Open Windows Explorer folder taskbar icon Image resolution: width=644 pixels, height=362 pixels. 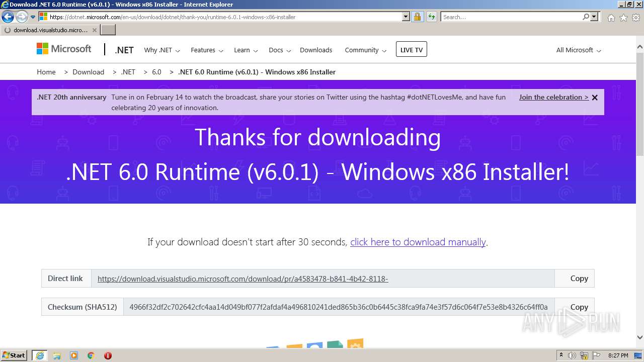(57, 355)
